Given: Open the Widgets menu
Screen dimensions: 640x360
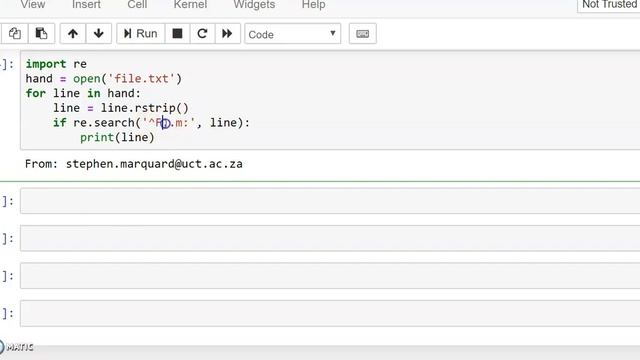Looking at the screenshot, I should point(254,4).
